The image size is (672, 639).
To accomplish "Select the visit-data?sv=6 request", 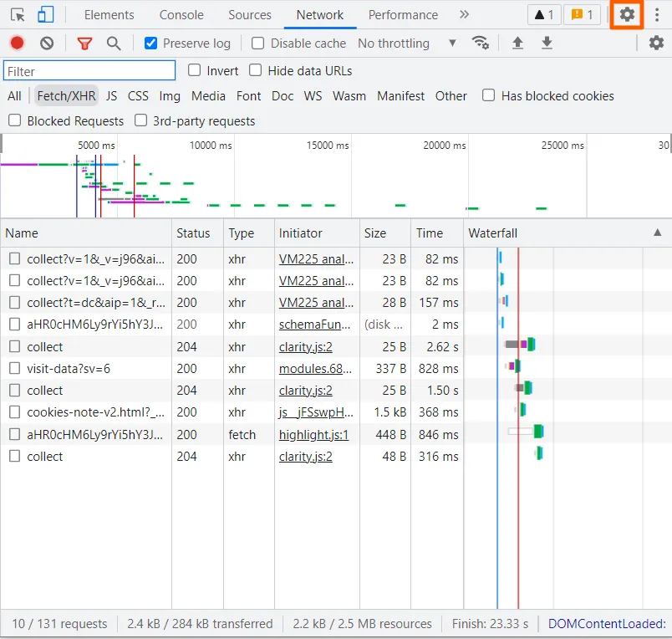I will pyautogui.click(x=69, y=368).
